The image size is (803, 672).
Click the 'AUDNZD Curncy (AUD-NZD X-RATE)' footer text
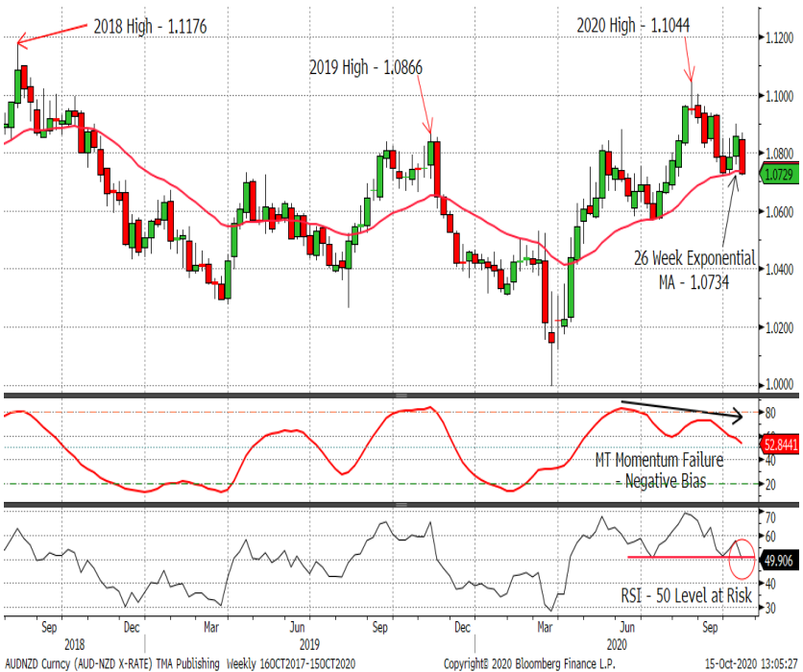(x=78, y=663)
